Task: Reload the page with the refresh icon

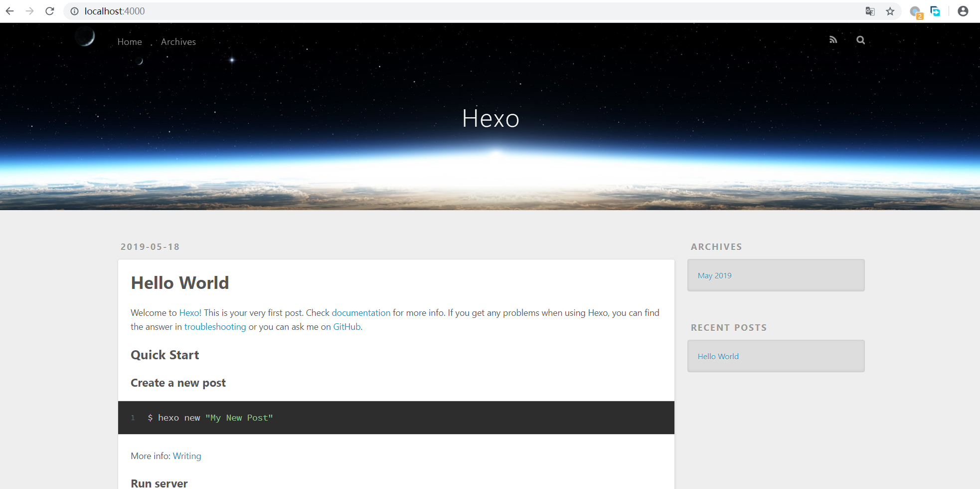Action: point(49,11)
